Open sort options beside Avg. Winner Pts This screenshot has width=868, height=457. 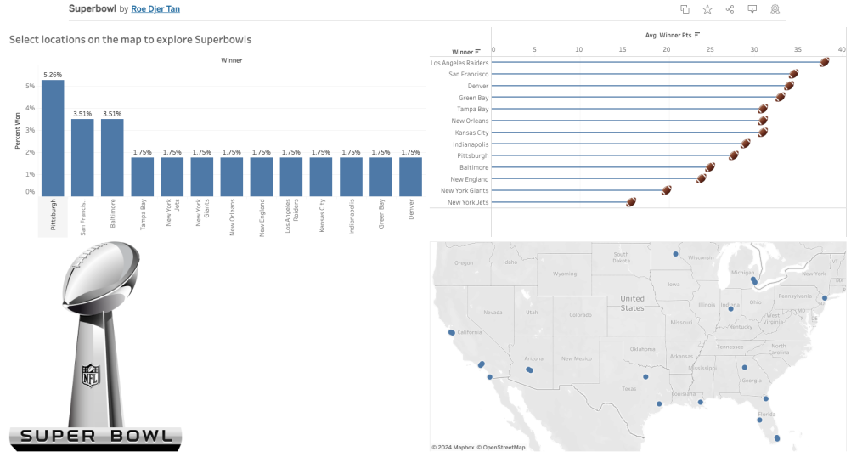(697, 35)
